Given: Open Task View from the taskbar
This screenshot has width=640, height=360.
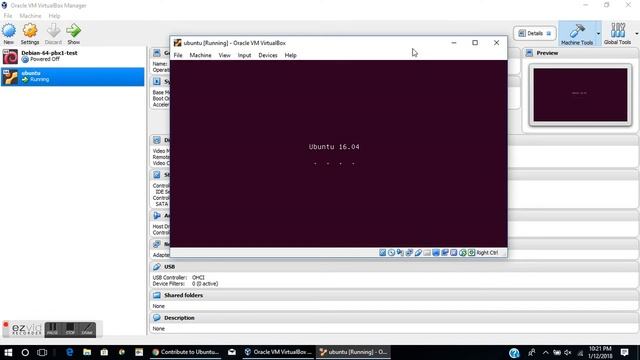Looking at the screenshot, I should [x=42, y=352].
